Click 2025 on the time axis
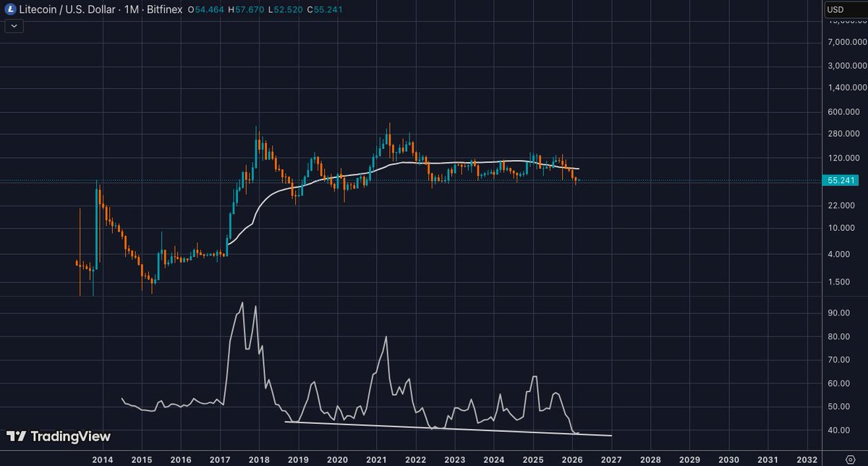This screenshot has width=868, height=466. 533,459
